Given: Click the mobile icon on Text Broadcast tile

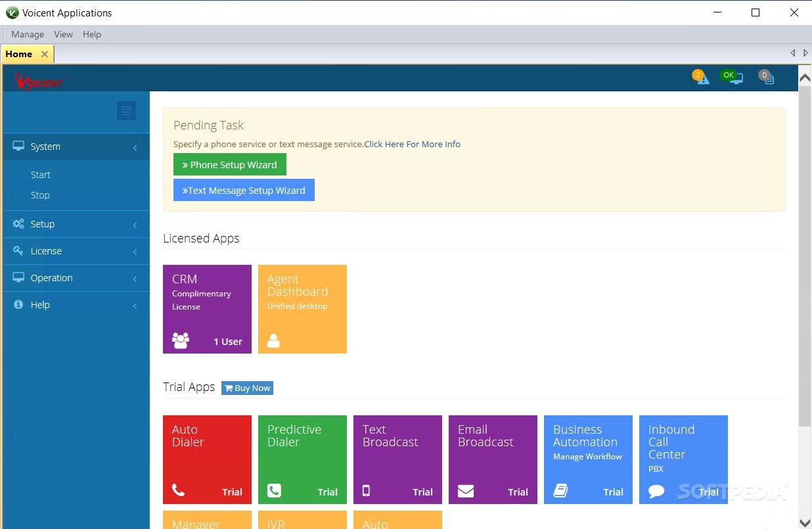Looking at the screenshot, I should [366, 490].
